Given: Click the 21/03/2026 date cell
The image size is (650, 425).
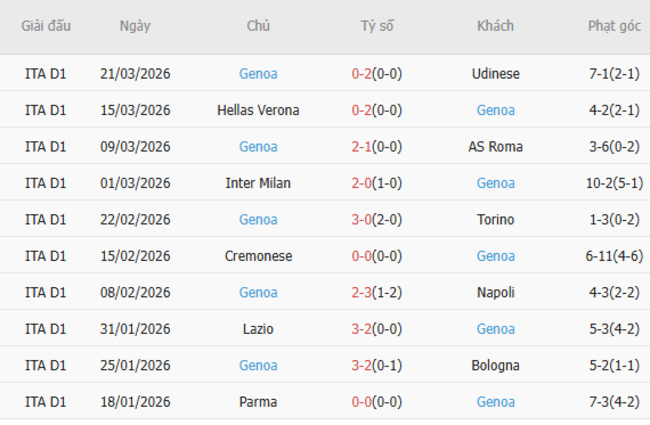Looking at the screenshot, I should point(135,74).
